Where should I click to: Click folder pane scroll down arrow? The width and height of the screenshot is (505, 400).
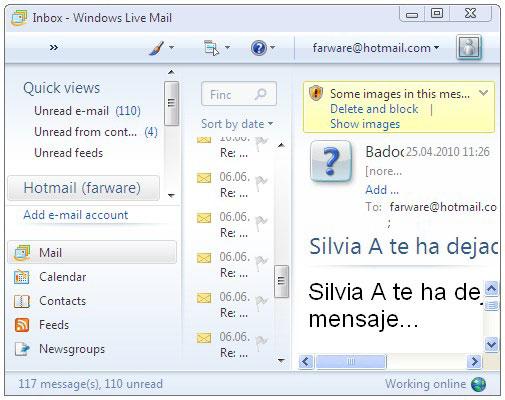click(171, 195)
